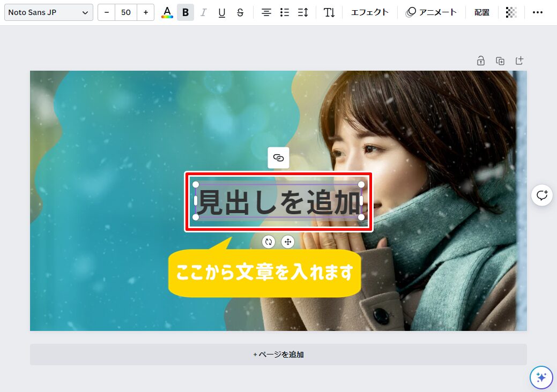Screen dimensions: 557x392
Task: Toggle italic formatting
Action: [204, 12]
